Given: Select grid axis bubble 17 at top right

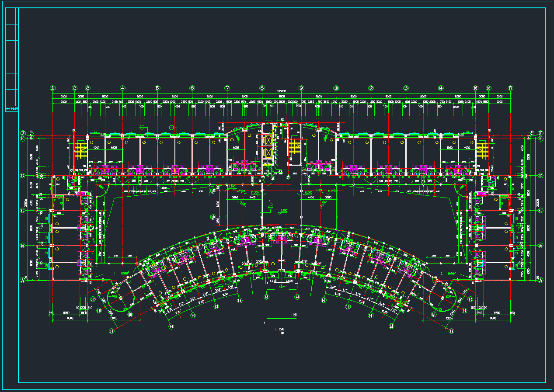Looking at the screenshot, I should pos(510,88).
